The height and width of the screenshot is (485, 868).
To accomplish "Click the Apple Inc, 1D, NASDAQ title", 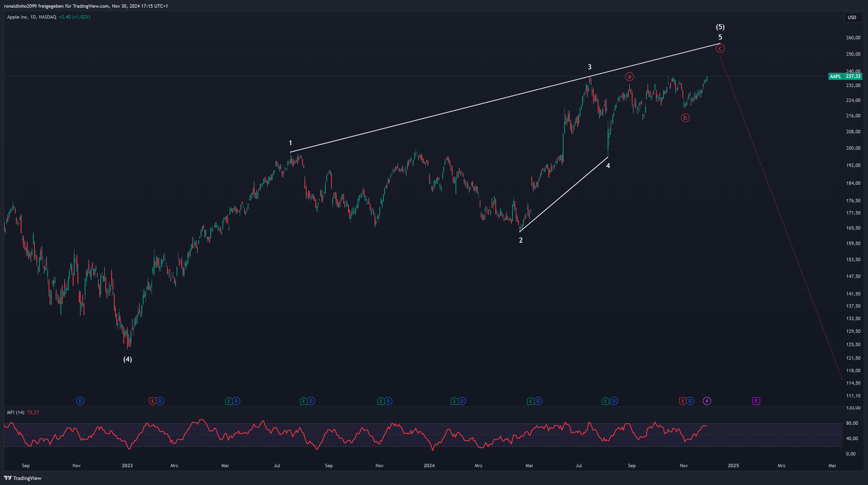I will (32, 17).
